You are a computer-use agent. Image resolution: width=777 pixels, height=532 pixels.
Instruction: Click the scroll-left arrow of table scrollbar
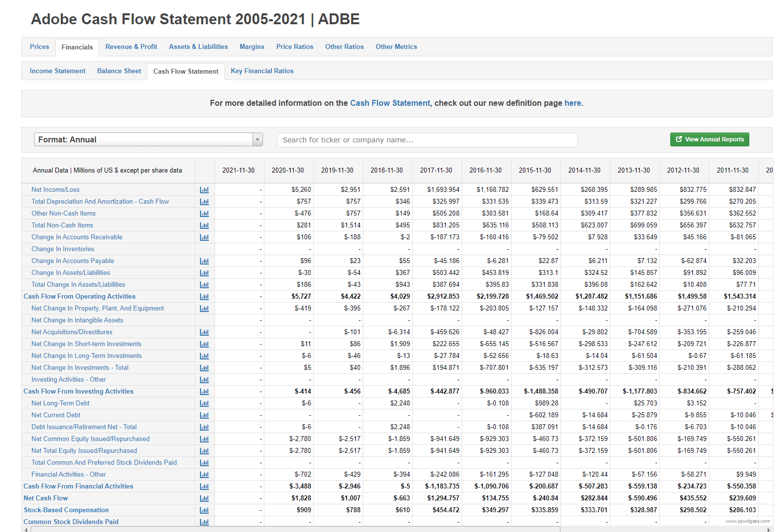pyautogui.click(x=26, y=530)
